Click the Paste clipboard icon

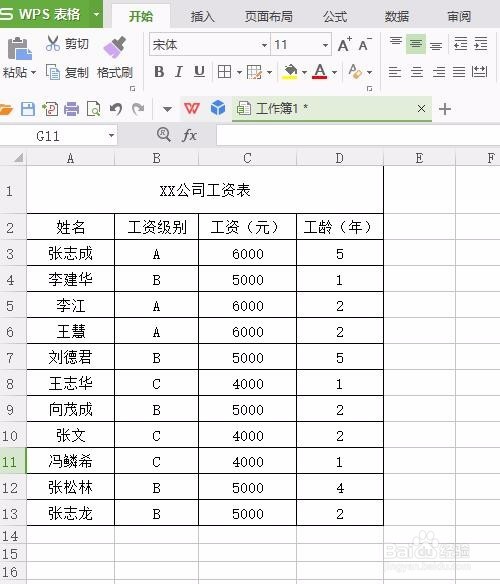point(19,48)
